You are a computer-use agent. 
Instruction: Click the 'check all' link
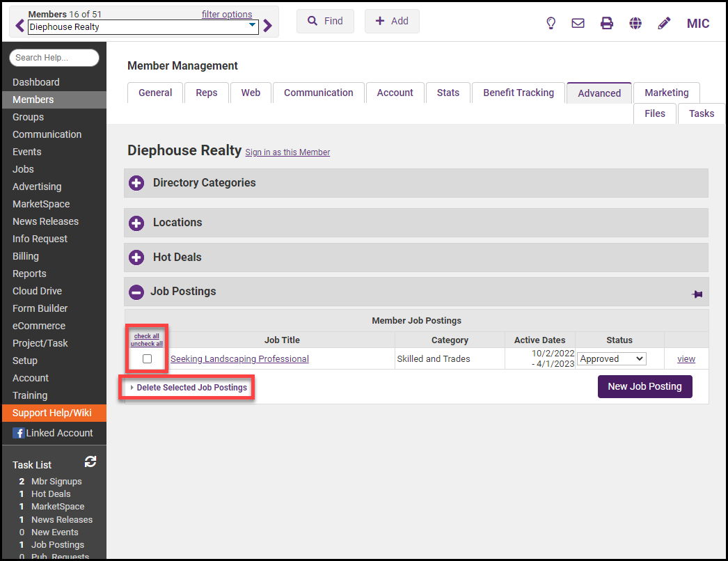pyautogui.click(x=147, y=336)
